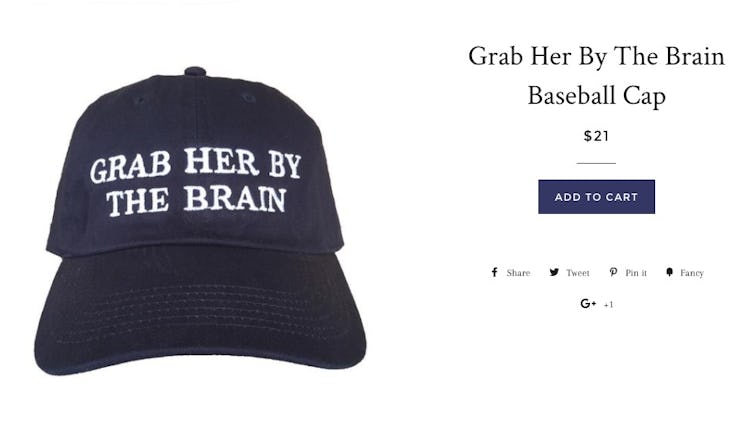Click the button on top of the cap
Image resolution: width=748 pixels, height=434 pixels.
point(195,72)
